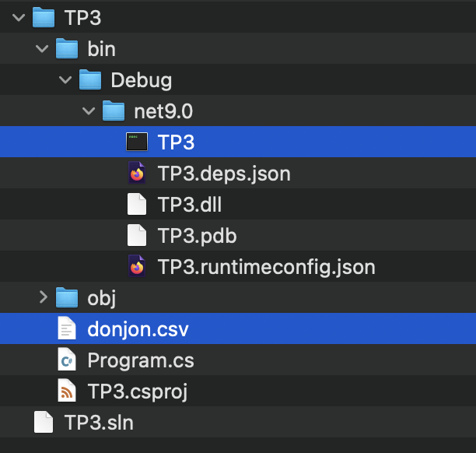
Task: Click the TP3.runtimeconfig.json file icon
Action: (x=137, y=267)
